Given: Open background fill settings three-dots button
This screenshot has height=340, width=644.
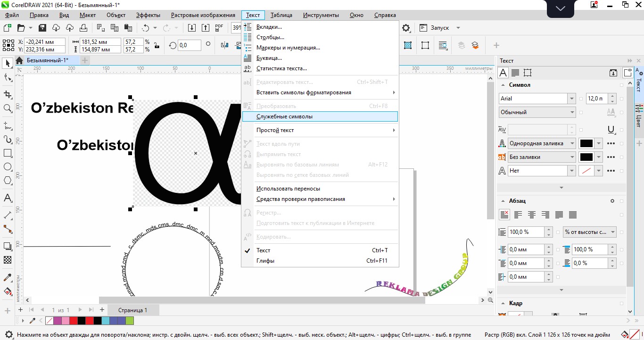Looking at the screenshot, I should (x=611, y=157).
